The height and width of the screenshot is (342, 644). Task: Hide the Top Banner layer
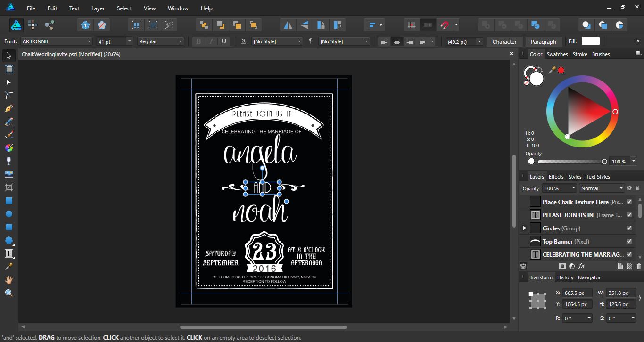(629, 241)
